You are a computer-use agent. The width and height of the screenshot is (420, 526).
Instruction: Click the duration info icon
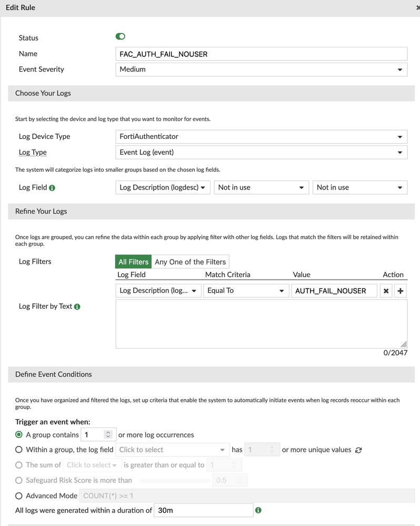point(258,510)
